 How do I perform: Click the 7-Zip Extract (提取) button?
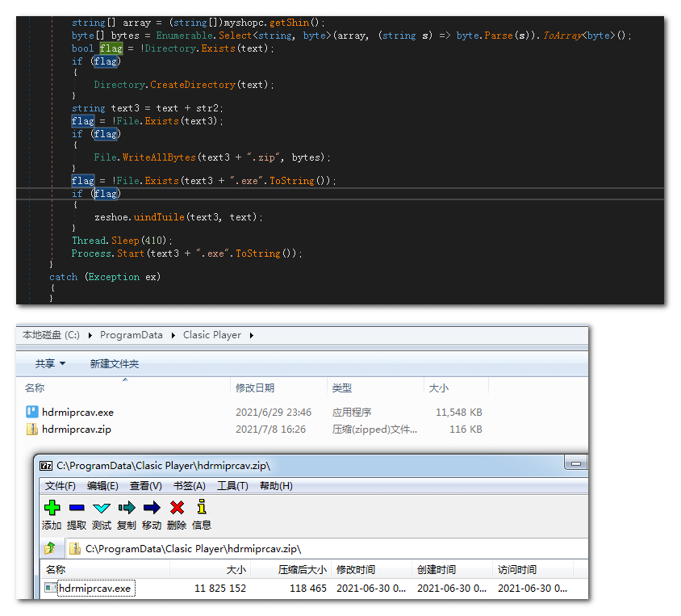[x=77, y=515]
